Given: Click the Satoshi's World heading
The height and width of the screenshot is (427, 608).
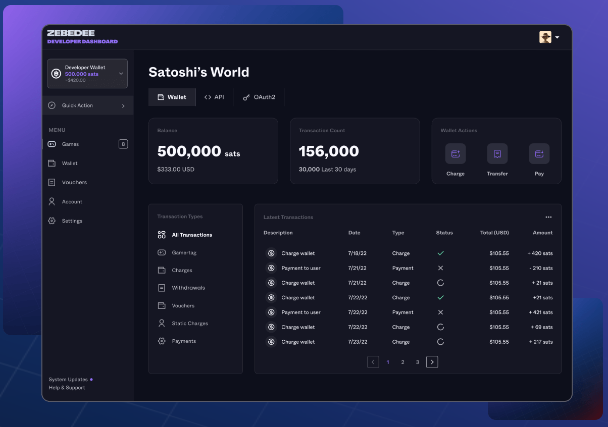Looking at the screenshot, I should pyautogui.click(x=199, y=72).
